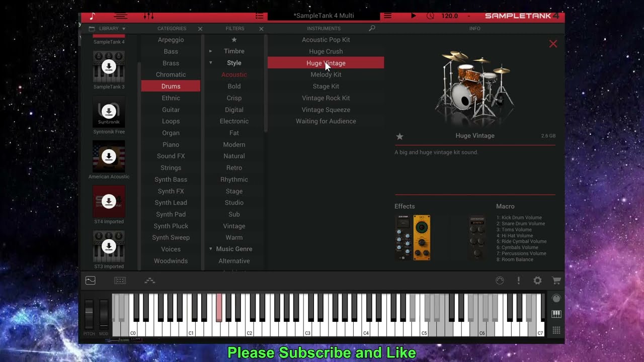Open the mixer faders icon

click(x=148, y=16)
